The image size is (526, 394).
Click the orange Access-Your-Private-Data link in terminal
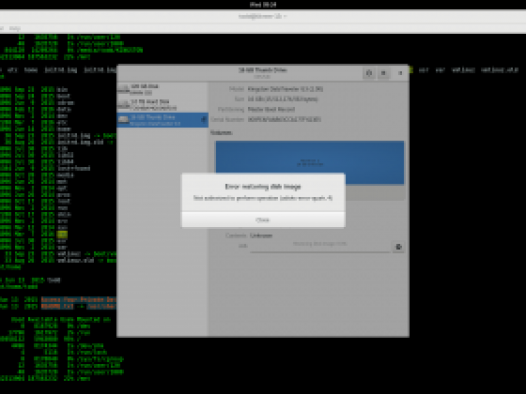78,299
